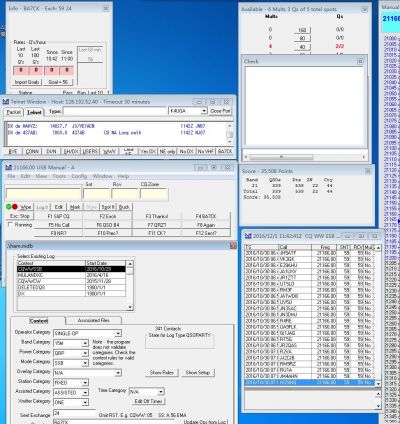Click the log window scroll down arrow
Image resolution: width=400 pixels, height=424 pixels.
click(378, 384)
